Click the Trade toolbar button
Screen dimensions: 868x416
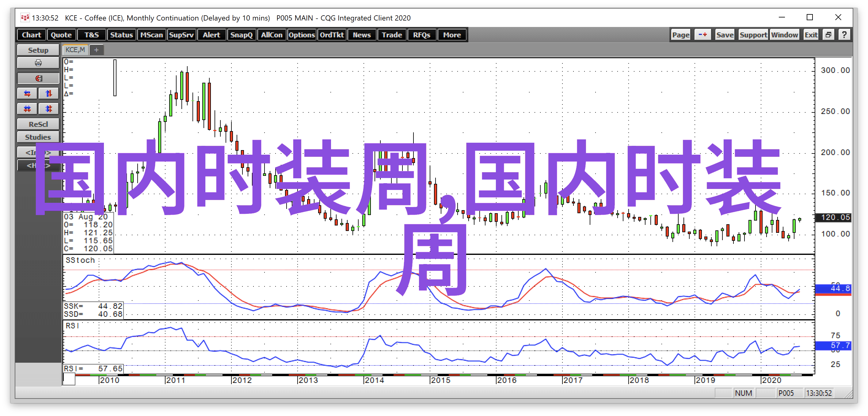tap(391, 35)
